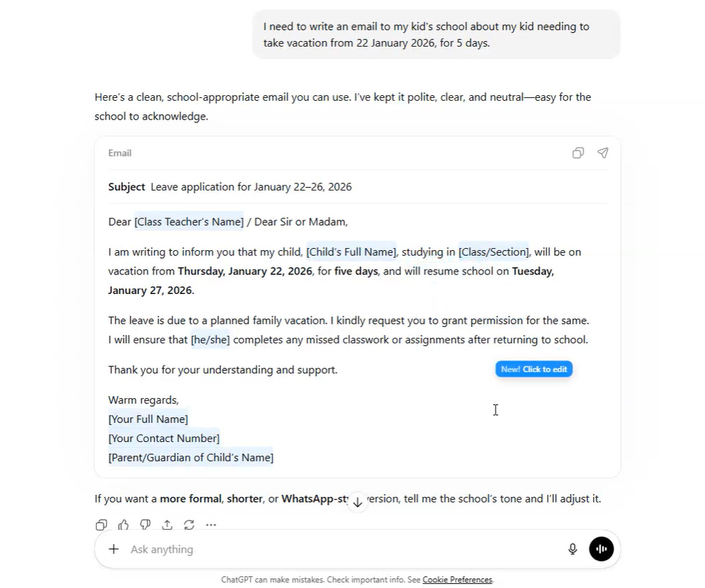Regenerate the assistant response

(189, 525)
